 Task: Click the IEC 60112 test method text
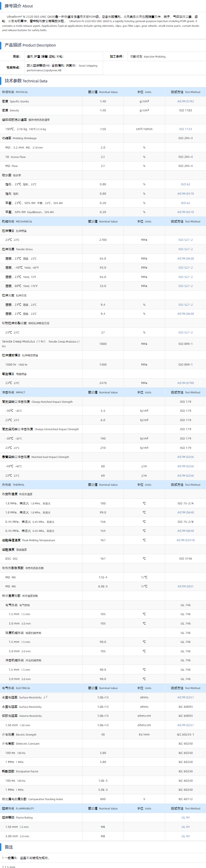pos(186,799)
